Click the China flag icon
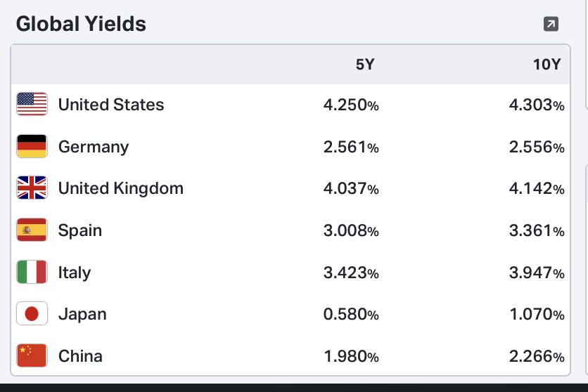The width and height of the screenshot is (588, 392). pyautogui.click(x=32, y=356)
